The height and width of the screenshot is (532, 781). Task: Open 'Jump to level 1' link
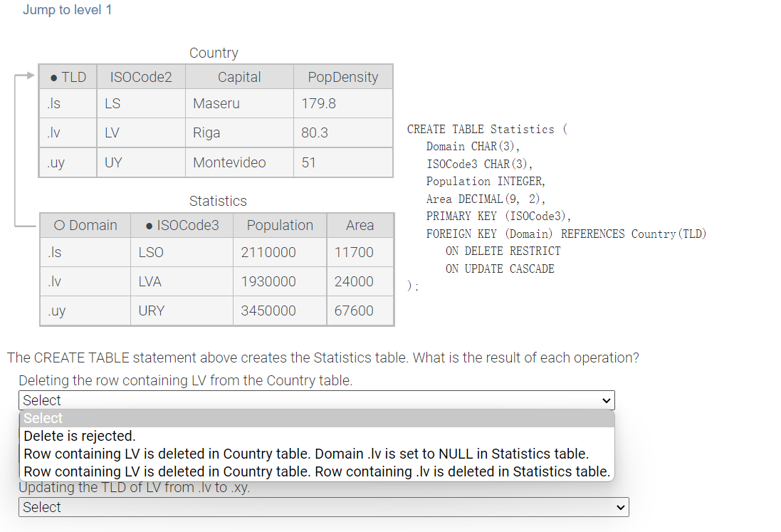click(x=68, y=10)
